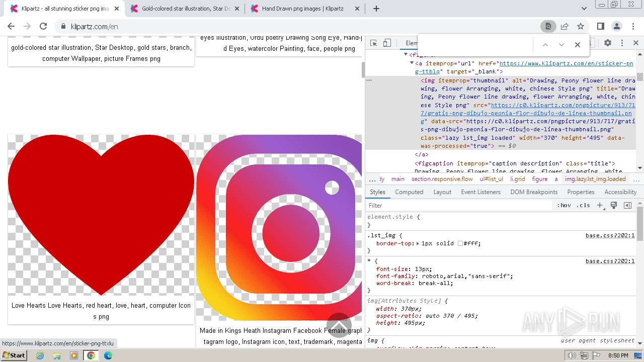The image size is (644, 362).
Task: Open the .cls class editor
Action: tap(583, 205)
